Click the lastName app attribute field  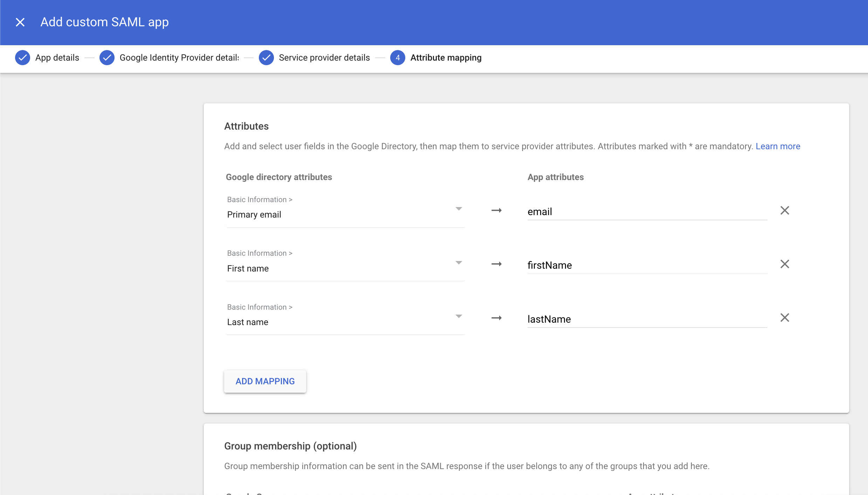[x=647, y=319]
